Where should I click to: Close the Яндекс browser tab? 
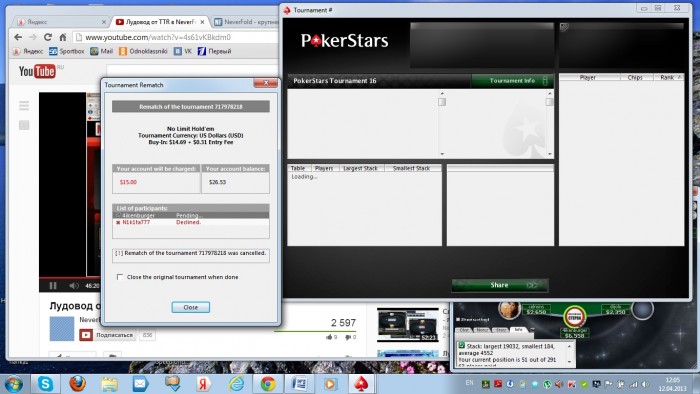coord(104,21)
